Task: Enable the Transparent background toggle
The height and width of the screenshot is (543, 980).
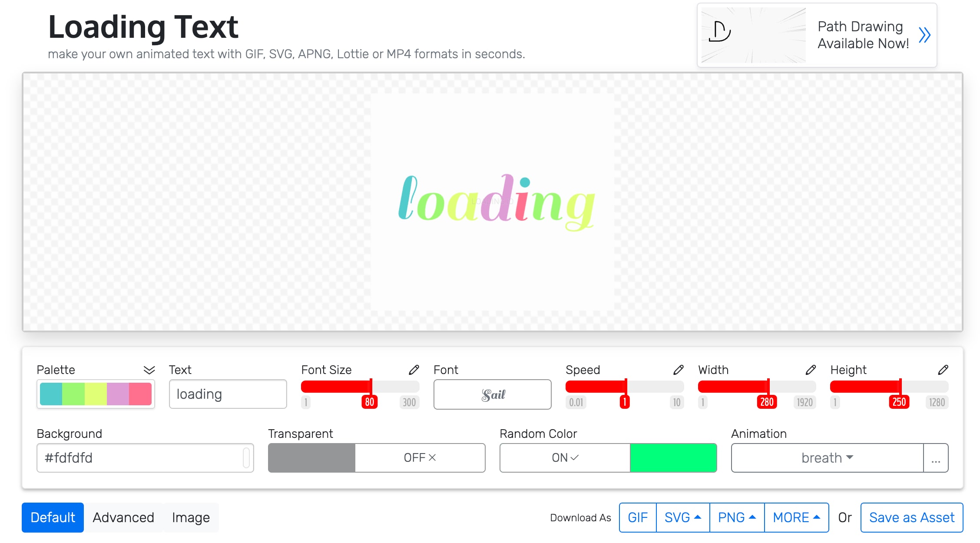Action: tap(311, 457)
